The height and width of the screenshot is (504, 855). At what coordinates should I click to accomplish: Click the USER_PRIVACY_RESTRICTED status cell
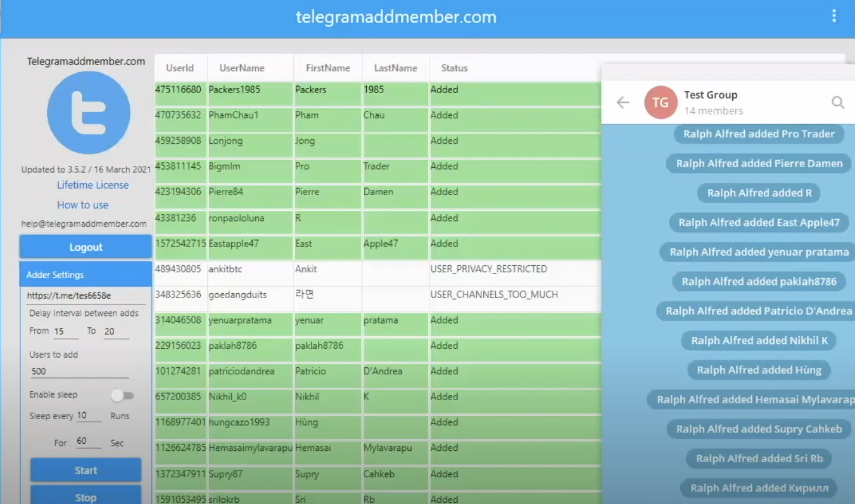515,274
